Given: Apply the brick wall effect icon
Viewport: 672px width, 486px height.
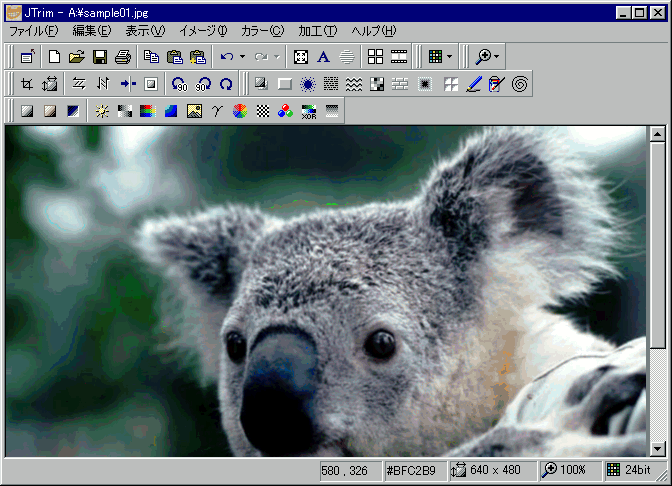Looking at the screenshot, I should [x=400, y=84].
